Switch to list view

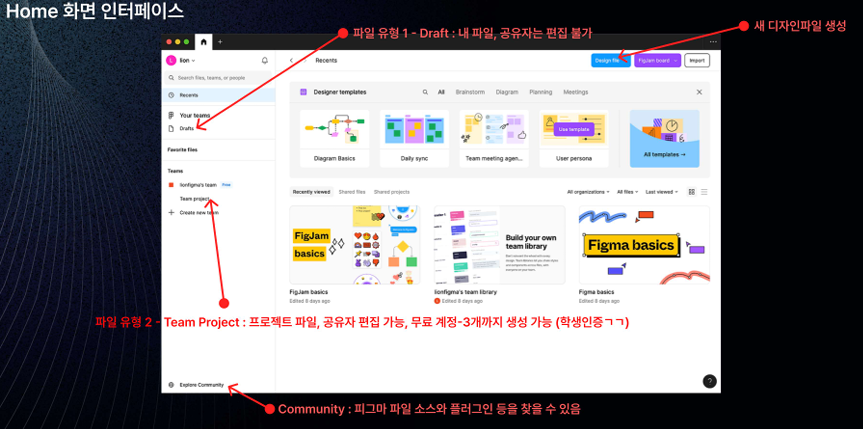704,192
